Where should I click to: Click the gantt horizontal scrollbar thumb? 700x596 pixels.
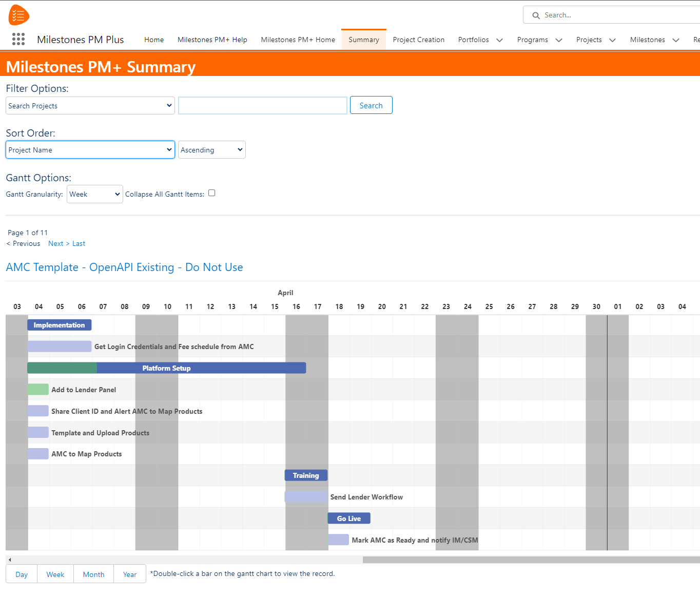[x=531, y=560]
